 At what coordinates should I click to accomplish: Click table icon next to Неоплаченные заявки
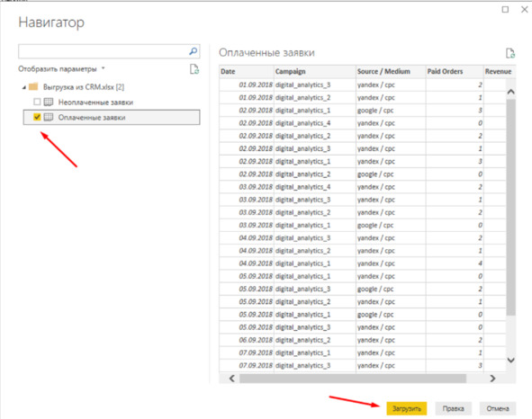pyautogui.click(x=49, y=102)
